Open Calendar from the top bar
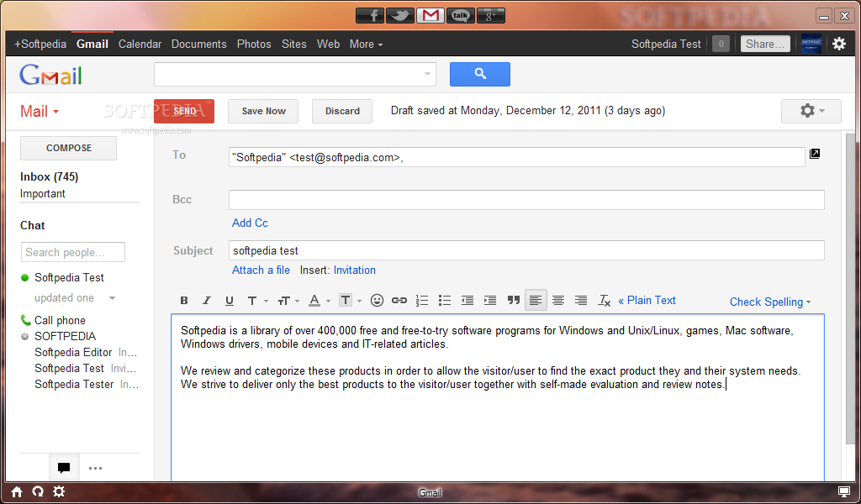The image size is (861, 504). [140, 44]
